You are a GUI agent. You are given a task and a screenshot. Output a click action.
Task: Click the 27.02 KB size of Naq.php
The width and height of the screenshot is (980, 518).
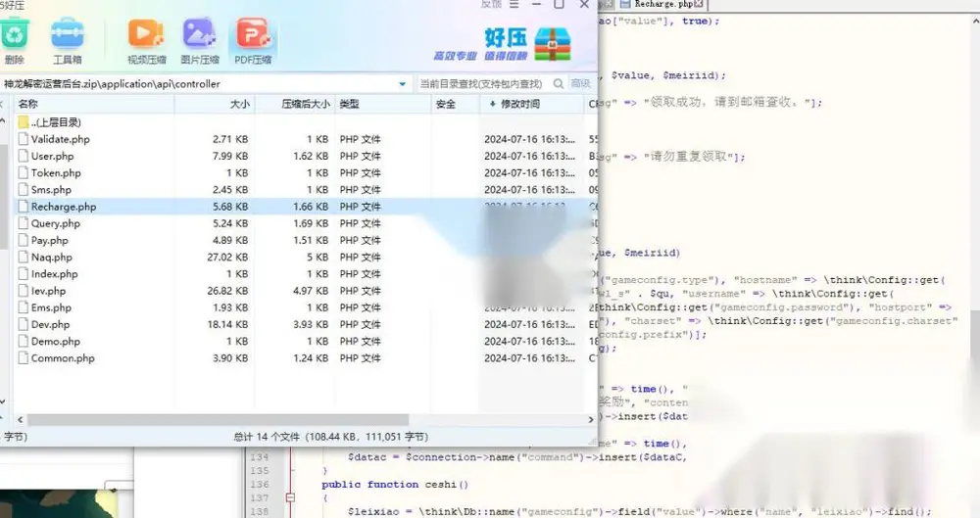227,257
